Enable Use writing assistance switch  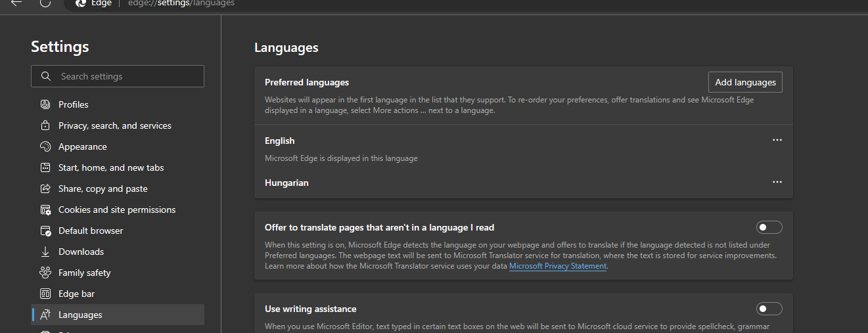[x=769, y=309]
